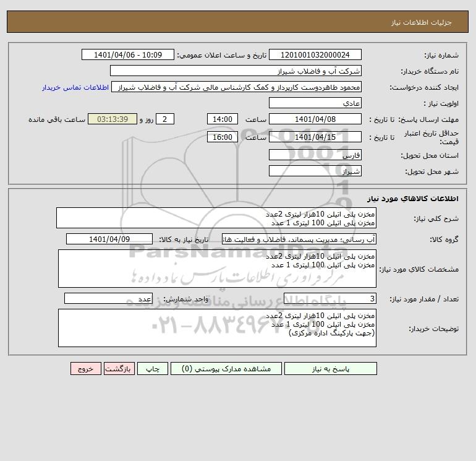Click the شرح کلی نیاز text area

(x=216, y=218)
